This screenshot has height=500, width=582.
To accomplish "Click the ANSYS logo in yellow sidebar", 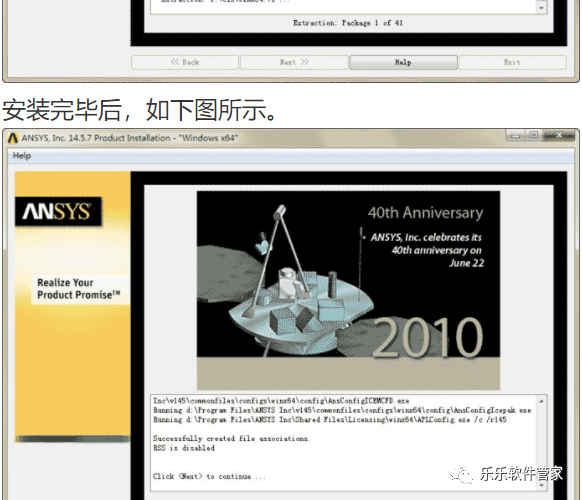I will (x=58, y=211).
